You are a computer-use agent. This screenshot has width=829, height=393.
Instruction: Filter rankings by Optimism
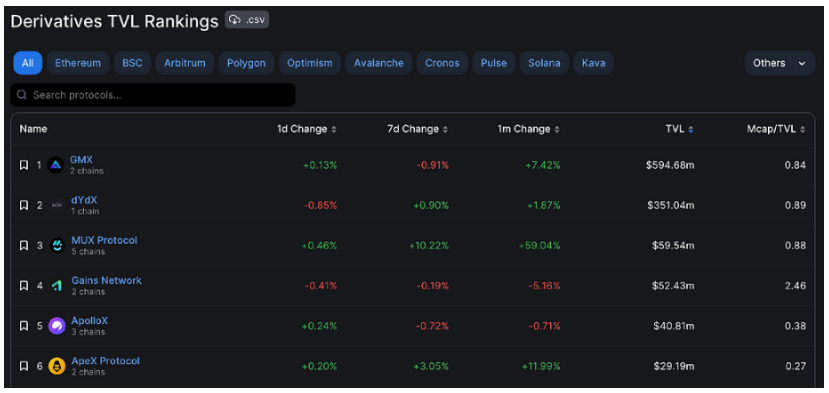(x=310, y=63)
